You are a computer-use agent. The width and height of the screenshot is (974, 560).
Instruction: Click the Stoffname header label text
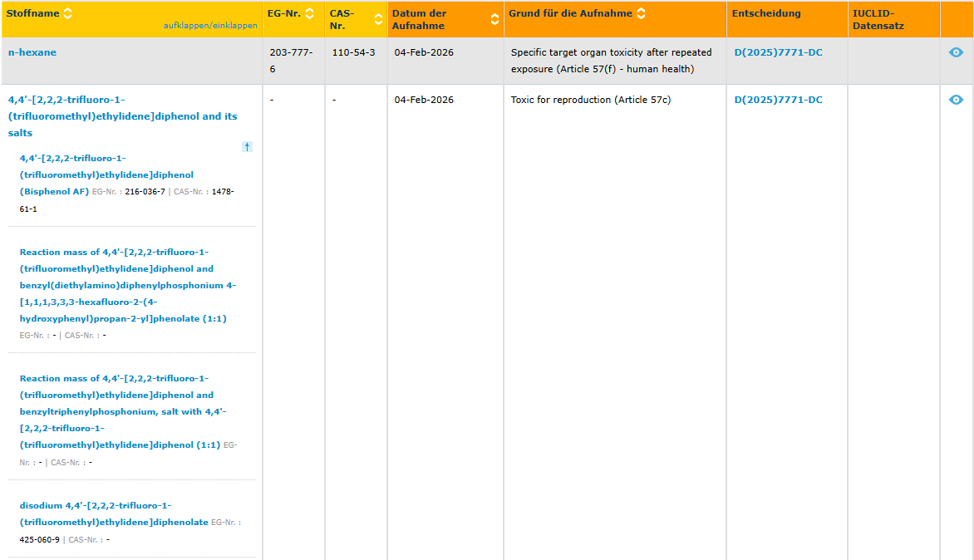pos(33,13)
